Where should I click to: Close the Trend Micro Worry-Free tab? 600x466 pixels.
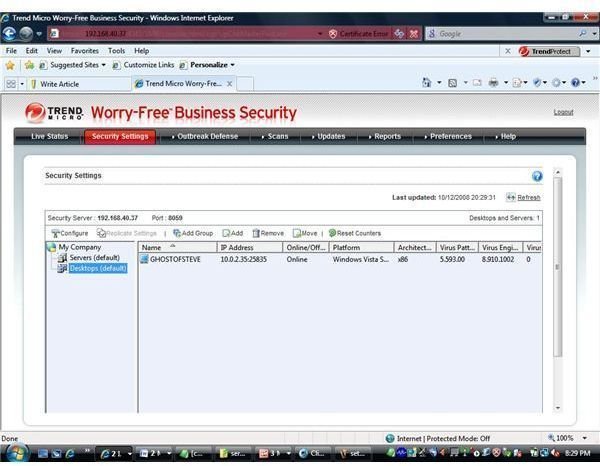point(230,84)
